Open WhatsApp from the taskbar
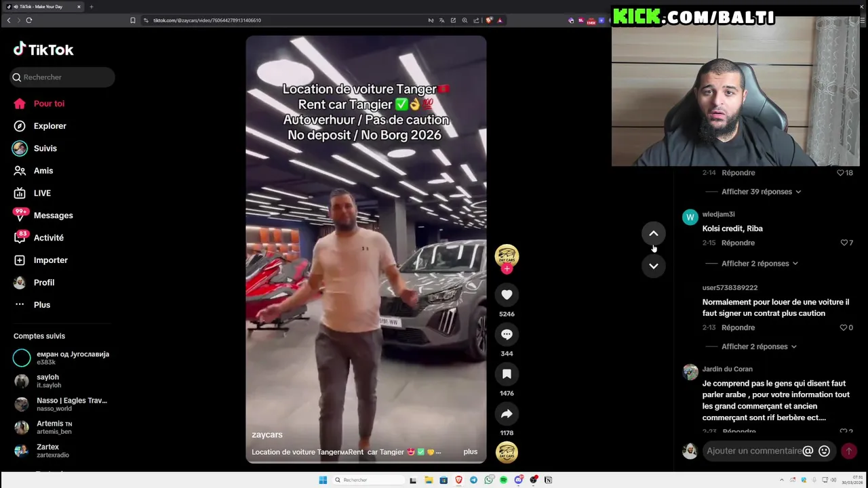 [488, 480]
